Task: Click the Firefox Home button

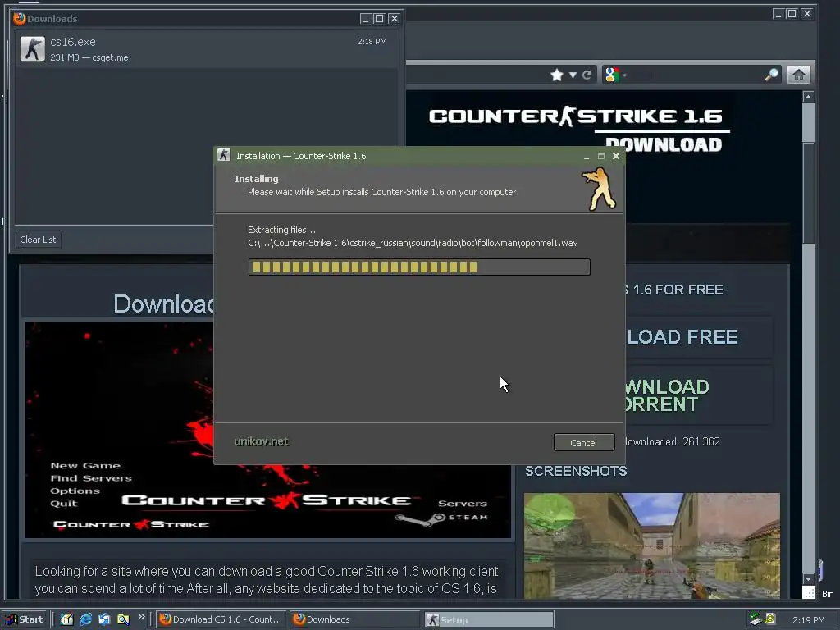Action: (798, 75)
